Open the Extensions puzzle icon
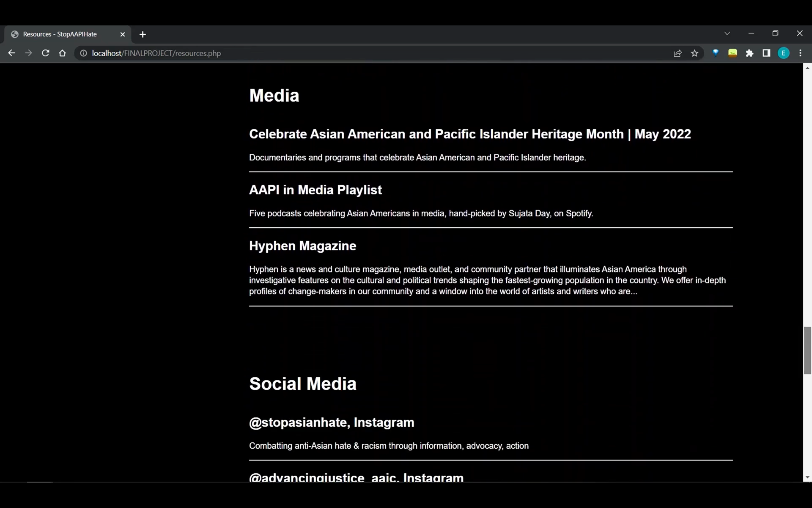The width and height of the screenshot is (812, 508). 749,53
